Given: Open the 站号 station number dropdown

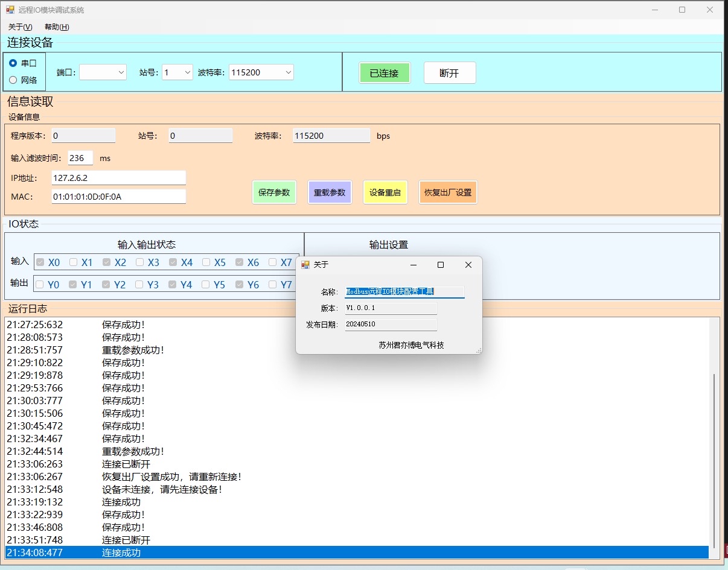Looking at the screenshot, I should pyautogui.click(x=177, y=72).
